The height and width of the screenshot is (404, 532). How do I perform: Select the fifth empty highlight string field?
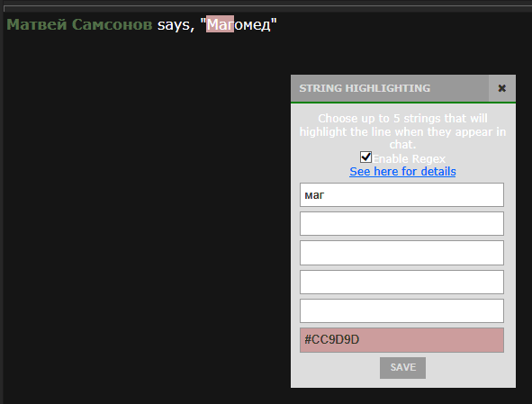click(401, 310)
